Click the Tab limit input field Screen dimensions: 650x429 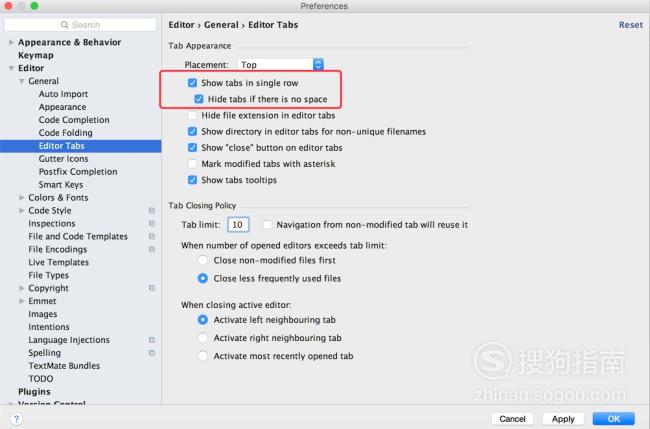click(x=238, y=225)
